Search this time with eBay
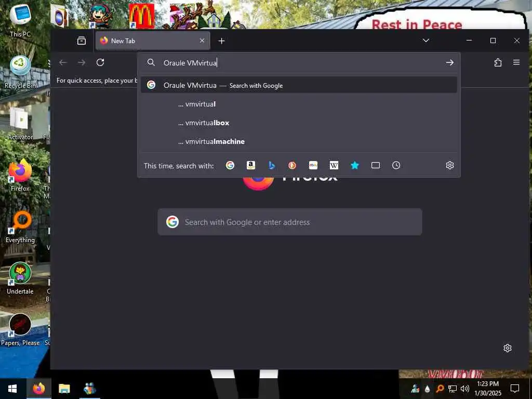532x399 pixels. [313, 165]
